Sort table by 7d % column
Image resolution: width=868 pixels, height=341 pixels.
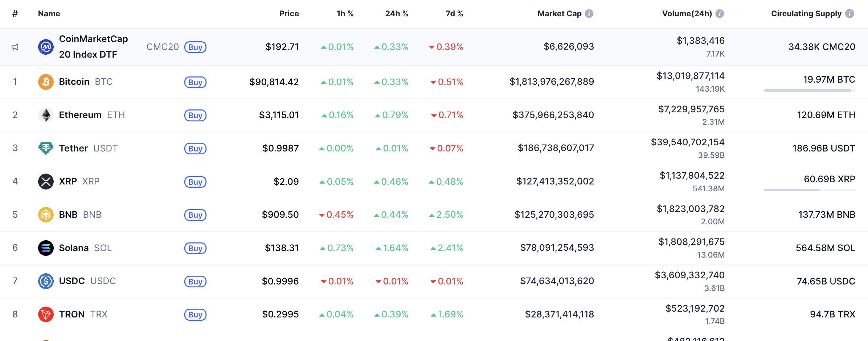(x=454, y=14)
